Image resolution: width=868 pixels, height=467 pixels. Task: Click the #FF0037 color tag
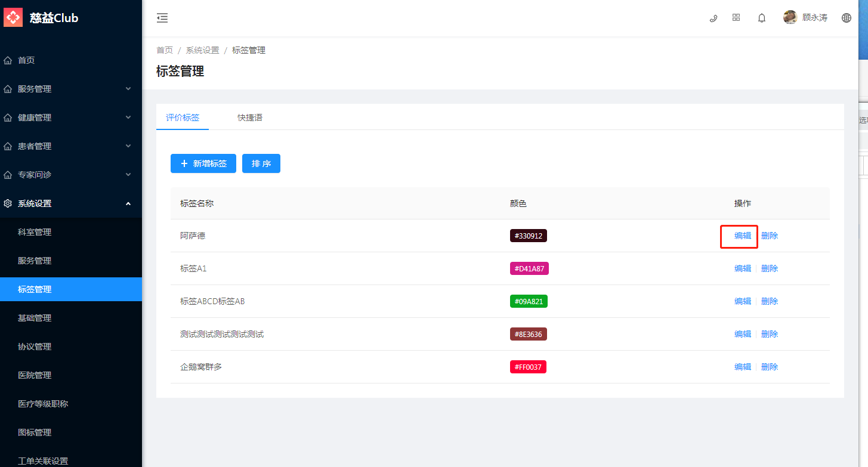(528, 367)
